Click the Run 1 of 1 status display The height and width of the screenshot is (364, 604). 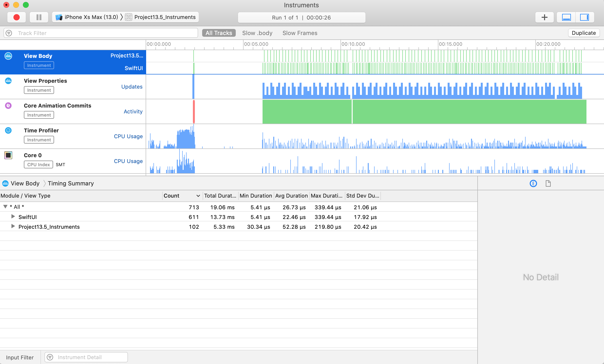pos(302,17)
